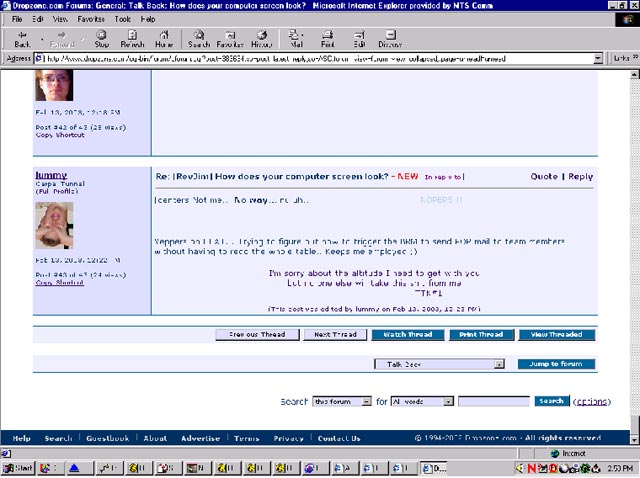
Task: Open the Talk Back forum dropdown
Action: (x=499, y=364)
